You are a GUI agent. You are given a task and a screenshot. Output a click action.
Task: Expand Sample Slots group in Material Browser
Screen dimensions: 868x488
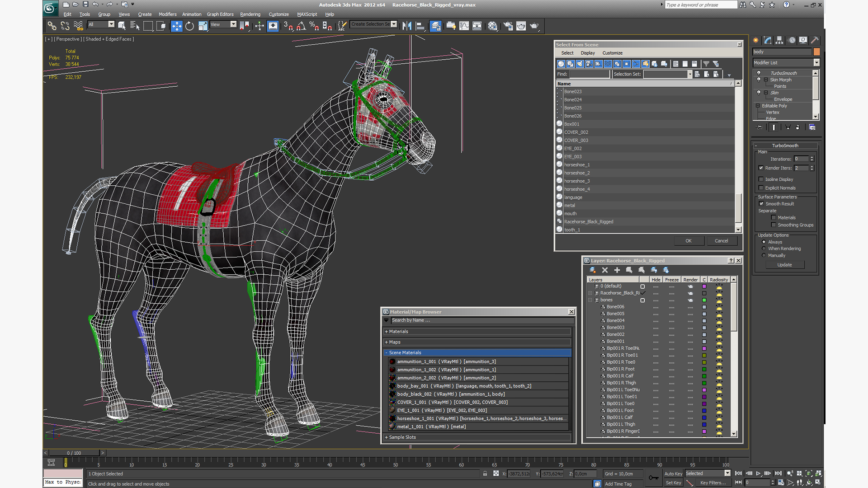pyautogui.click(x=476, y=437)
